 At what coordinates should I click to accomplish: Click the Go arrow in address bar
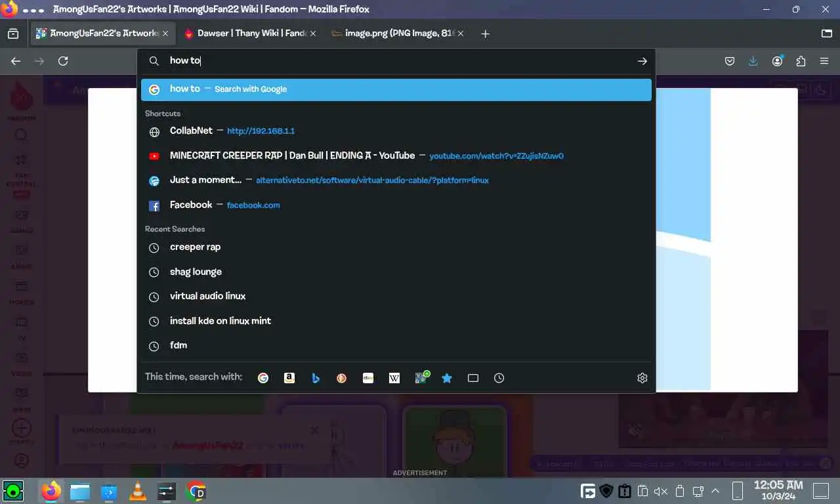tap(642, 61)
